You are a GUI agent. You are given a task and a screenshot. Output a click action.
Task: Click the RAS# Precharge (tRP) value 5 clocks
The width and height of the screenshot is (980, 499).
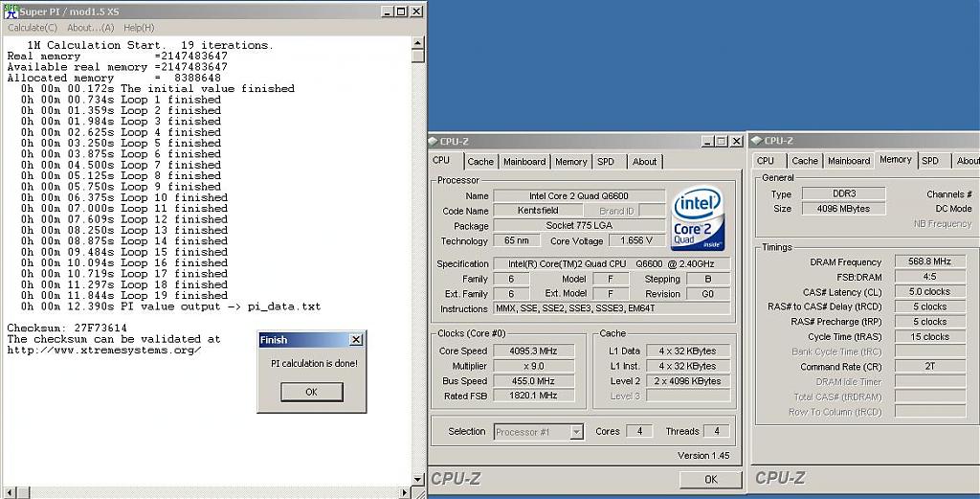coord(930,322)
